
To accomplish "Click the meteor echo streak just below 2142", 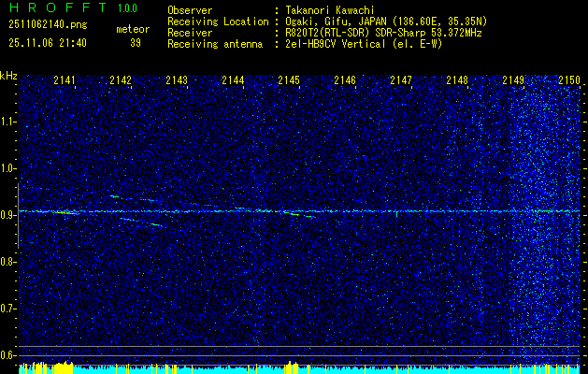I will pos(114,196).
